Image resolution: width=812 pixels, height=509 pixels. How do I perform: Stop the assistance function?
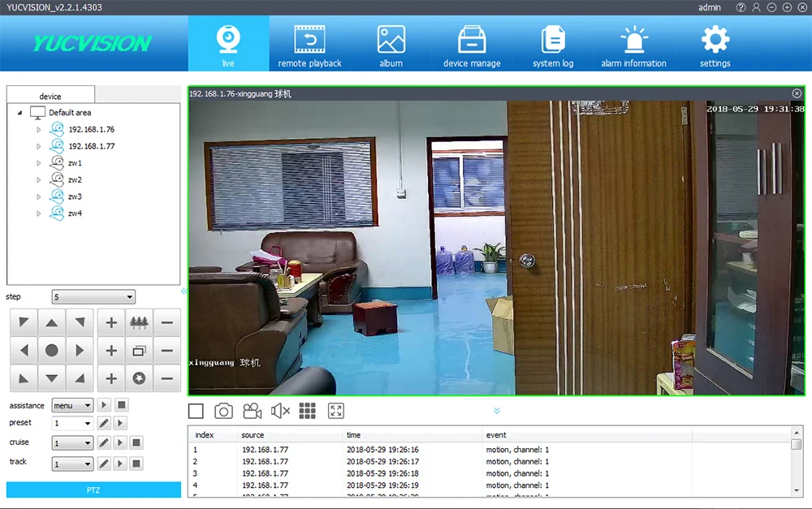[121, 405]
